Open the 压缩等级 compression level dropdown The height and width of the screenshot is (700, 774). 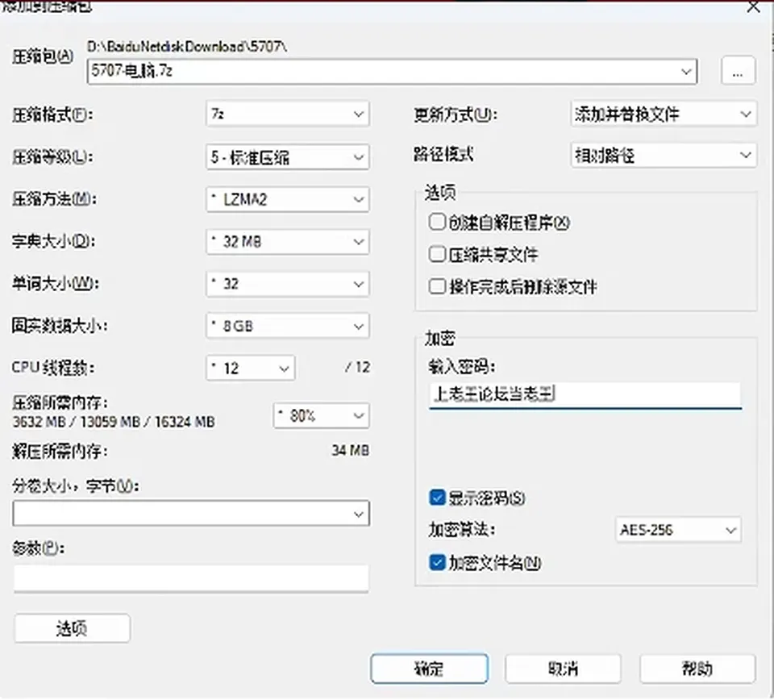(x=287, y=157)
